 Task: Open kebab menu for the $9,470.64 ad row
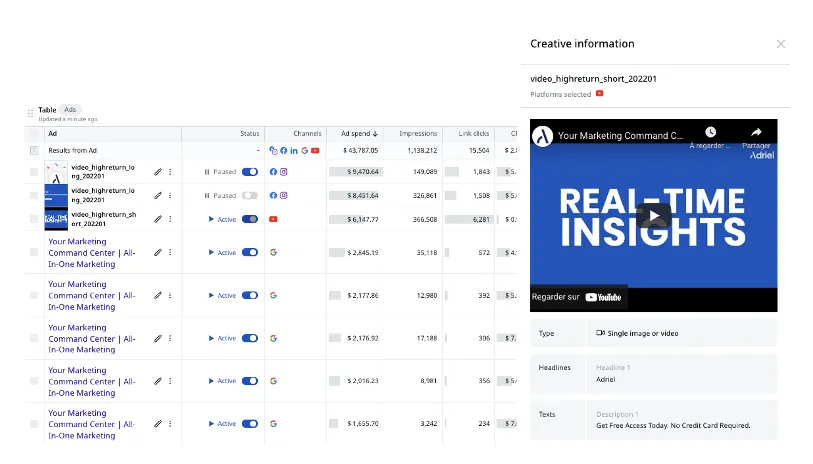point(170,172)
